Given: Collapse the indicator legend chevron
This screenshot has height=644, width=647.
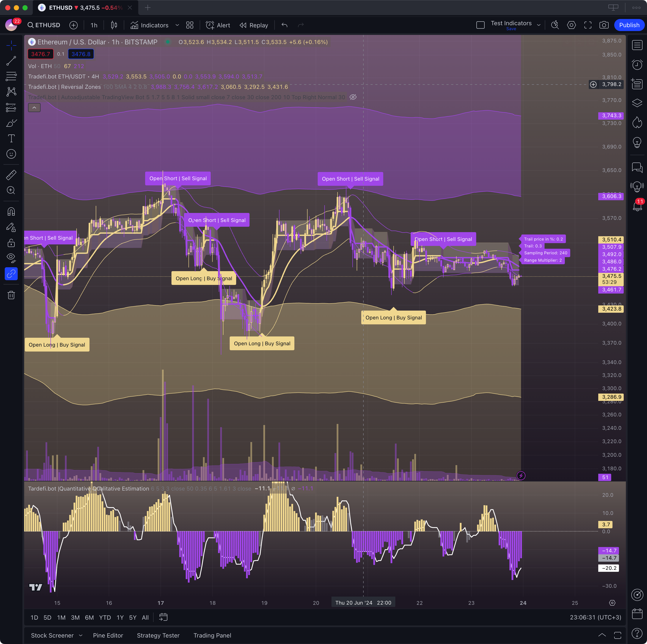Looking at the screenshot, I should pyautogui.click(x=34, y=108).
